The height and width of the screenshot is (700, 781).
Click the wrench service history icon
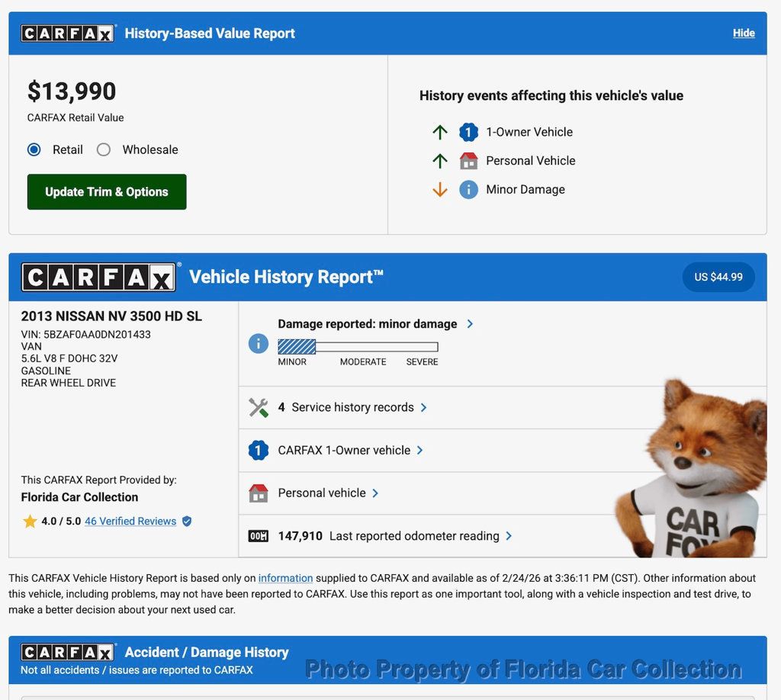click(x=259, y=407)
